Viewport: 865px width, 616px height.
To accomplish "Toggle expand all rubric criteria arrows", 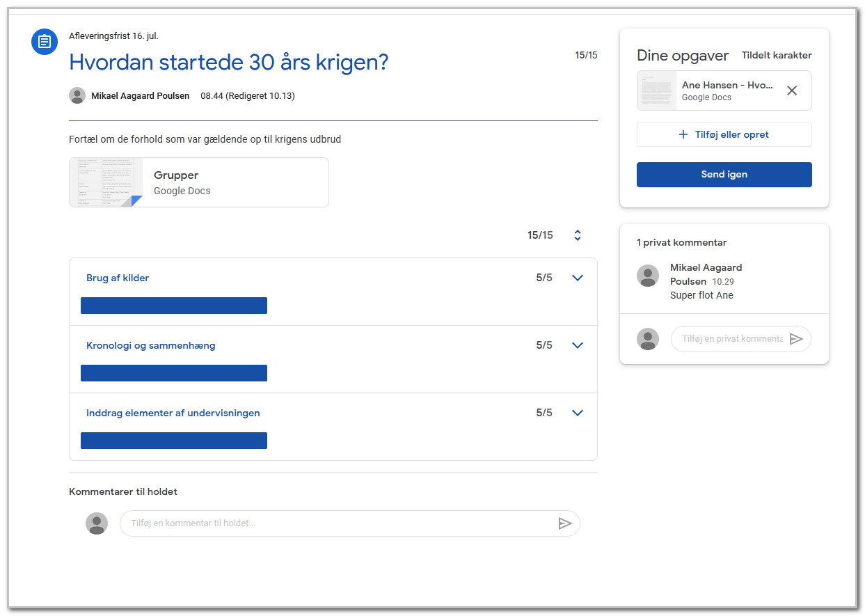I will click(577, 235).
